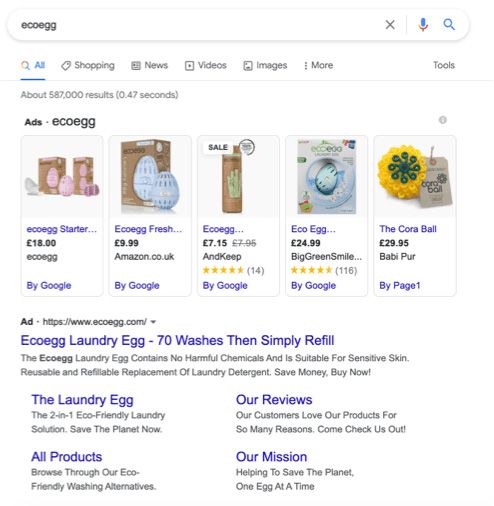Open the Ecoegg Laundry Egg ad headline
Viewport: 494px width, 506px height.
177,341
